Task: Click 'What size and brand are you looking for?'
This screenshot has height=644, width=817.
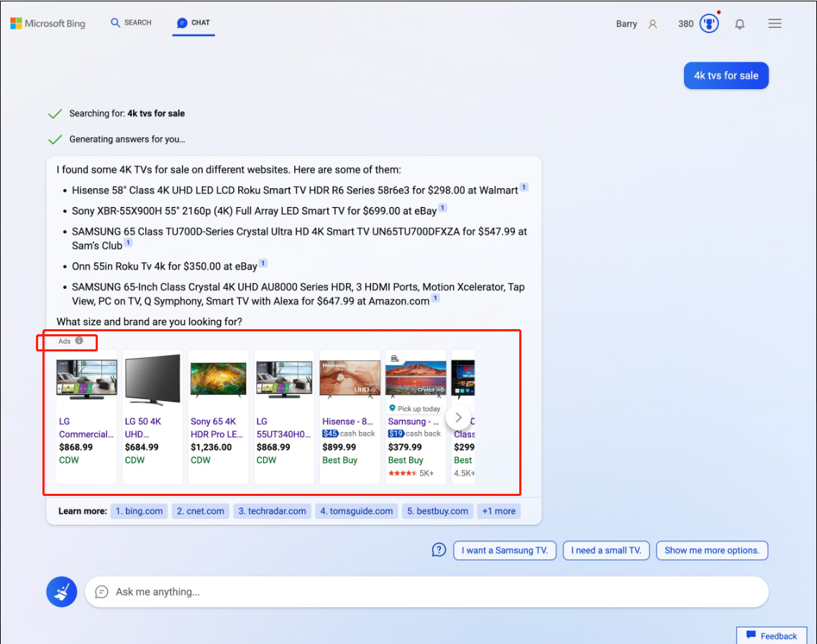Action: (x=150, y=322)
